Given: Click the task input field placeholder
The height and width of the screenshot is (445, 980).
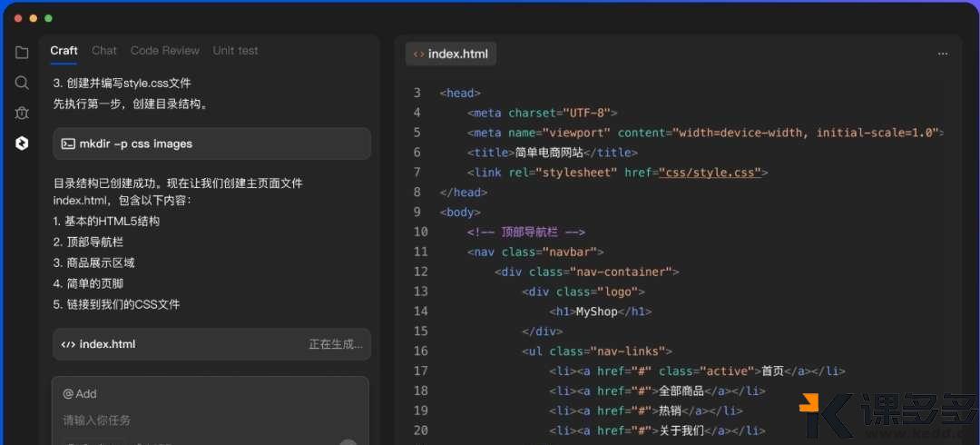Looking at the screenshot, I should [x=97, y=420].
